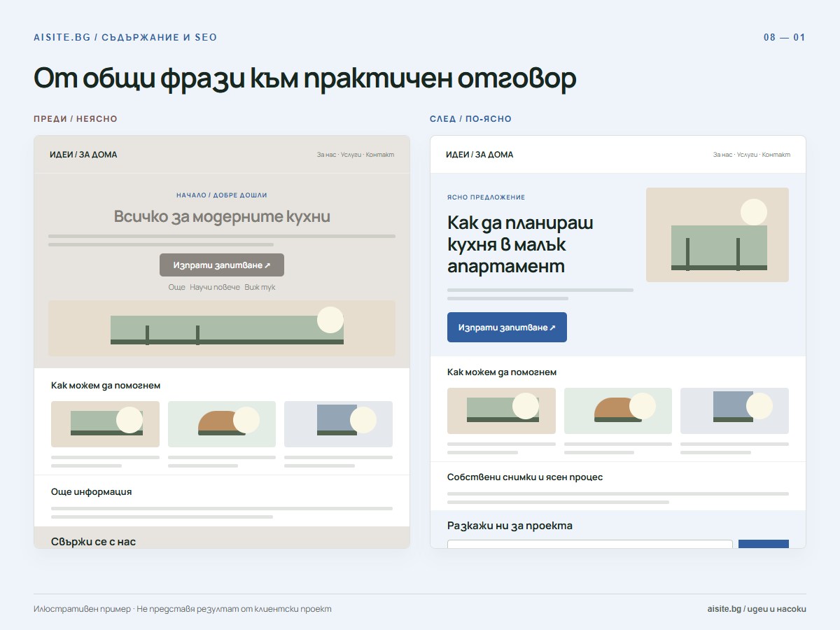Image resolution: width=840 pixels, height=630 pixels.
Task: Open the blue-gray card thumbnail in Преди mockup
Action: click(338, 424)
